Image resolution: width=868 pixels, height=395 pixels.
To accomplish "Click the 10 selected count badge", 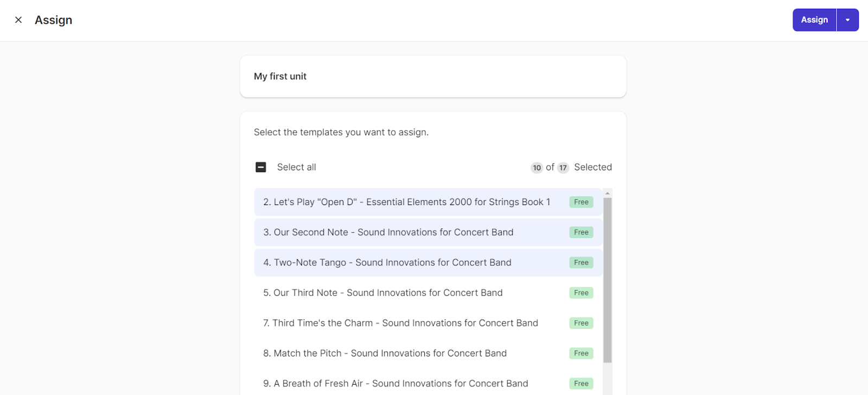I will [537, 168].
